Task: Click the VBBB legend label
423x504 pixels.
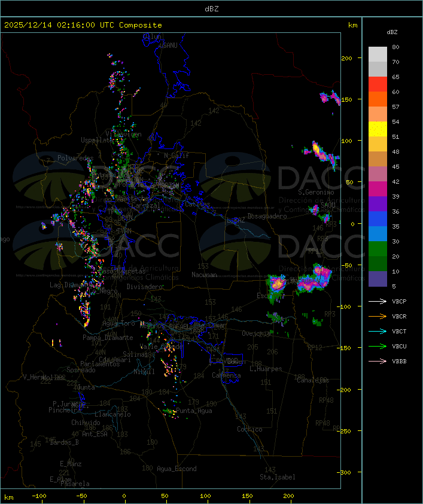Action: (x=399, y=361)
